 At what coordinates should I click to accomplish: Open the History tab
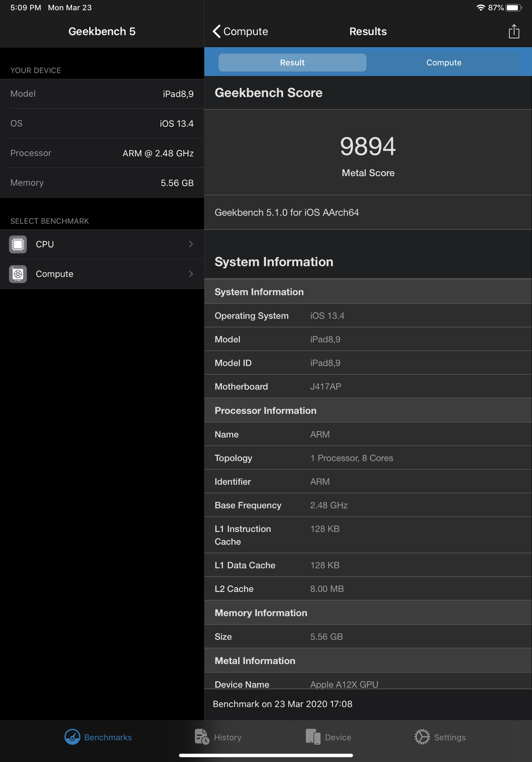pos(218,737)
